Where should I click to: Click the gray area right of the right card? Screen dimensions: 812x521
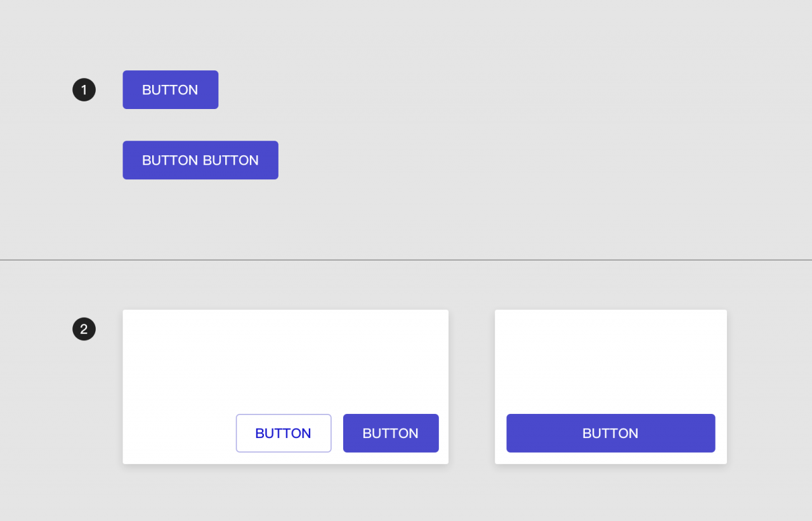[768, 387]
